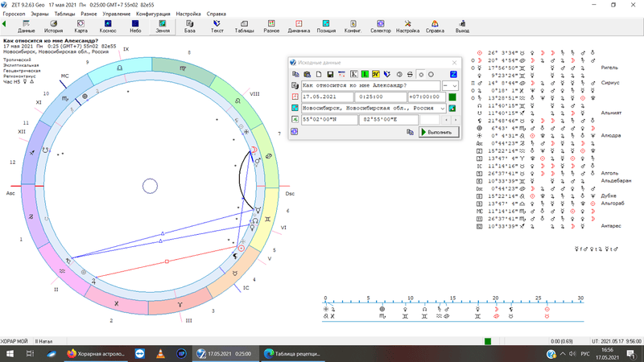Click the green L icon in dialog
The width and height of the screenshot is (644, 362).
point(365,74)
